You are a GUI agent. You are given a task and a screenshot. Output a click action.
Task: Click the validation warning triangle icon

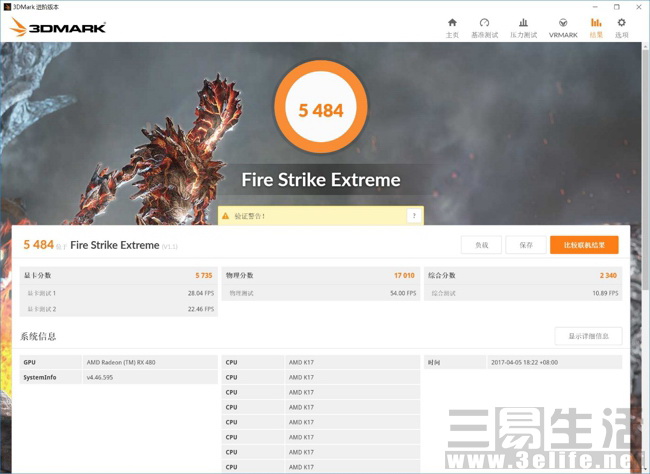[226, 216]
